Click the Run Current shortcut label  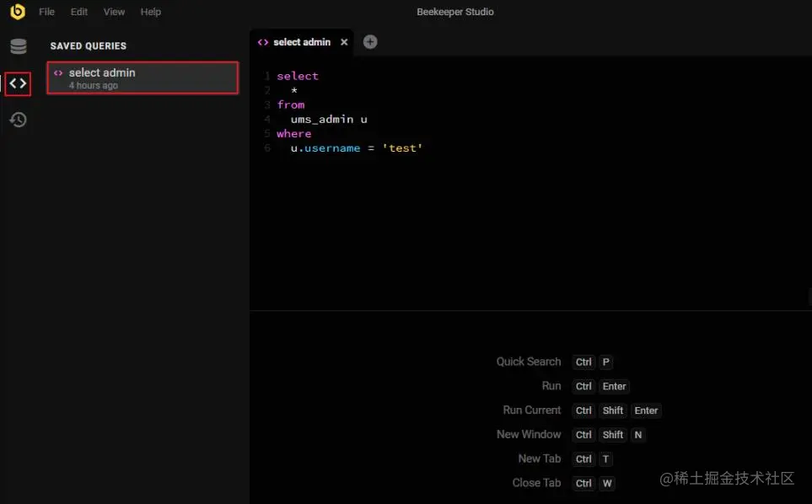531,410
